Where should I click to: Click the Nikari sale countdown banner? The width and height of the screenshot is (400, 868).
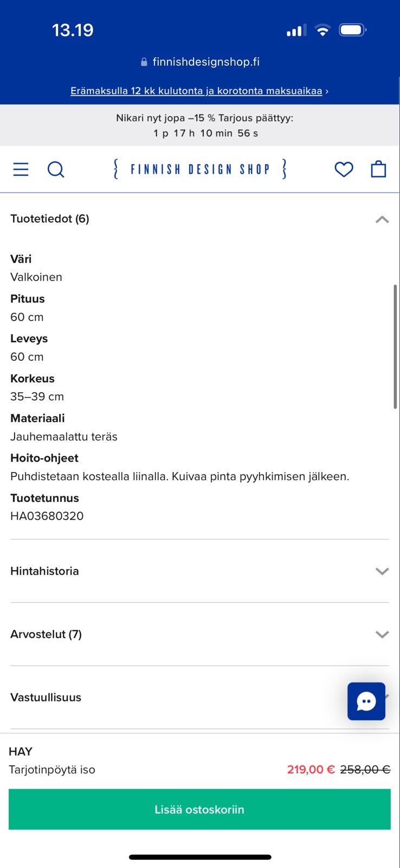(x=200, y=124)
